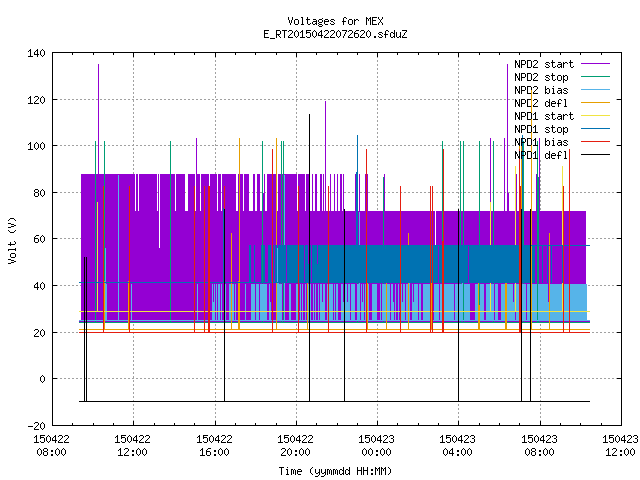The width and height of the screenshot is (640, 480).
Task: Click the 'Volt (V)' y-axis label
Action: pyautogui.click(x=12, y=240)
